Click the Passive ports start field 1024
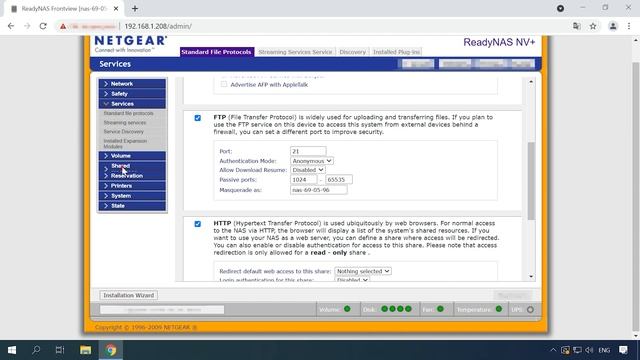The width and height of the screenshot is (640, 360). point(303,180)
